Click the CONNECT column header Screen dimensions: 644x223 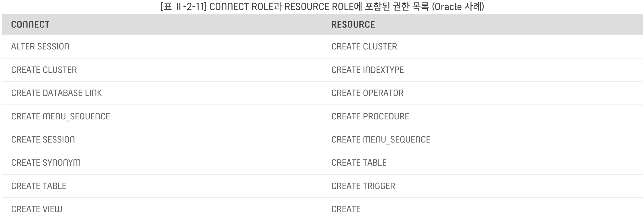[30, 25]
